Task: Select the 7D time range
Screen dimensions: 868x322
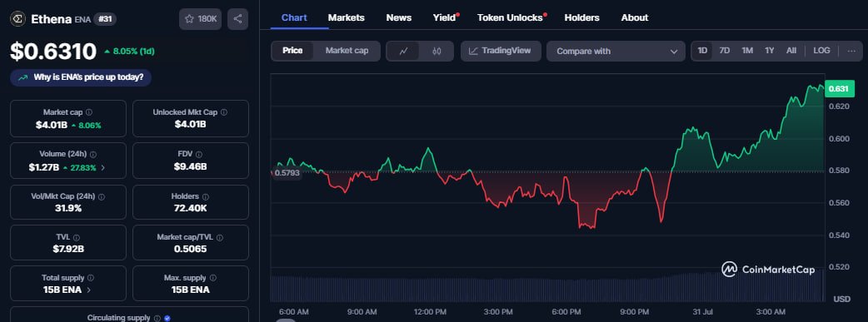Action: (724, 51)
